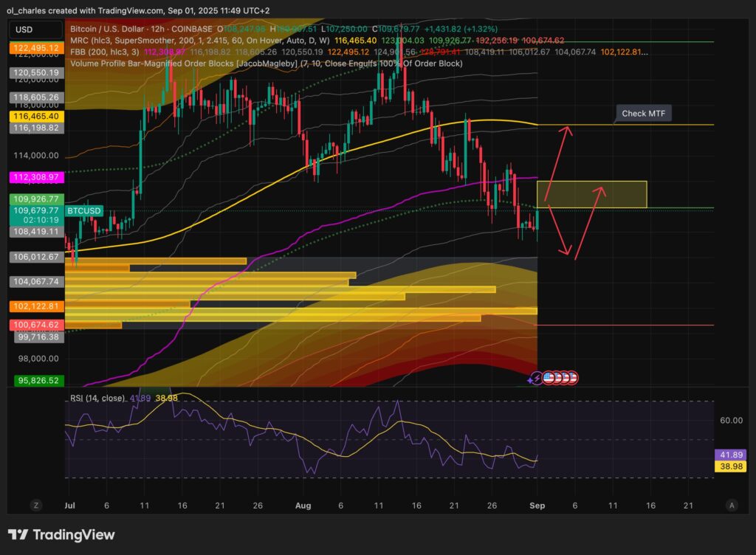The width and height of the screenshot is (756, 555).
Task: Click the Check MTF note on the chart
Action: tap(644, 113)
